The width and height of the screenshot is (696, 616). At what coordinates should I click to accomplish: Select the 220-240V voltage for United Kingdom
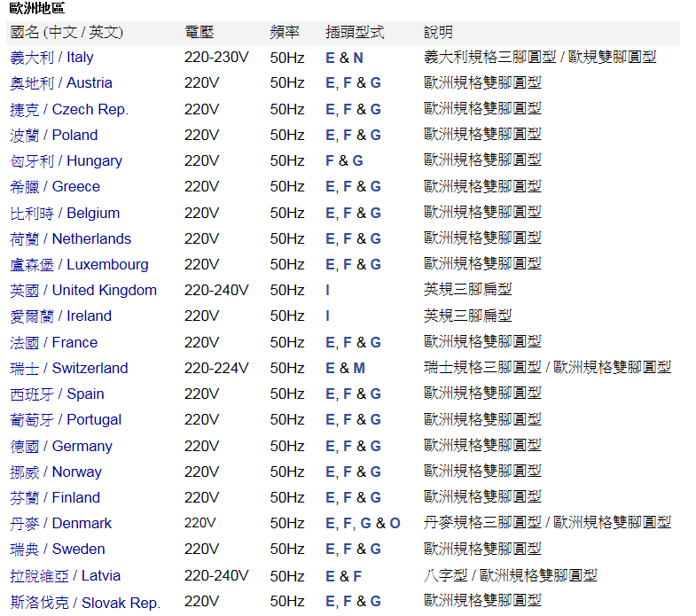click(216, 290)
